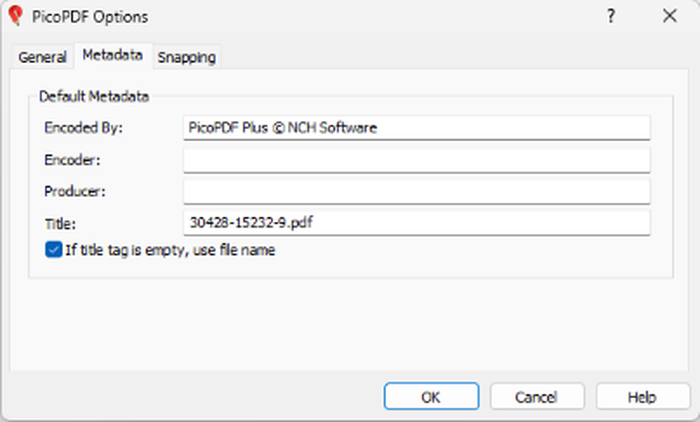
Task: Click the empty Producer text field
Action: [417, 192]
